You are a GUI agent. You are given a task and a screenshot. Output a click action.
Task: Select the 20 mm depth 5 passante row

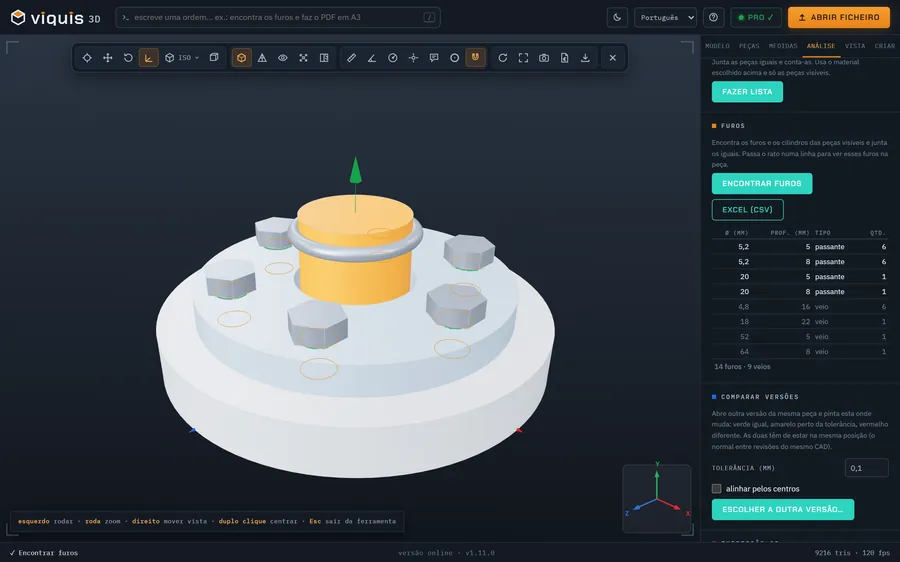pyautogui.click(x=800, y=277)
